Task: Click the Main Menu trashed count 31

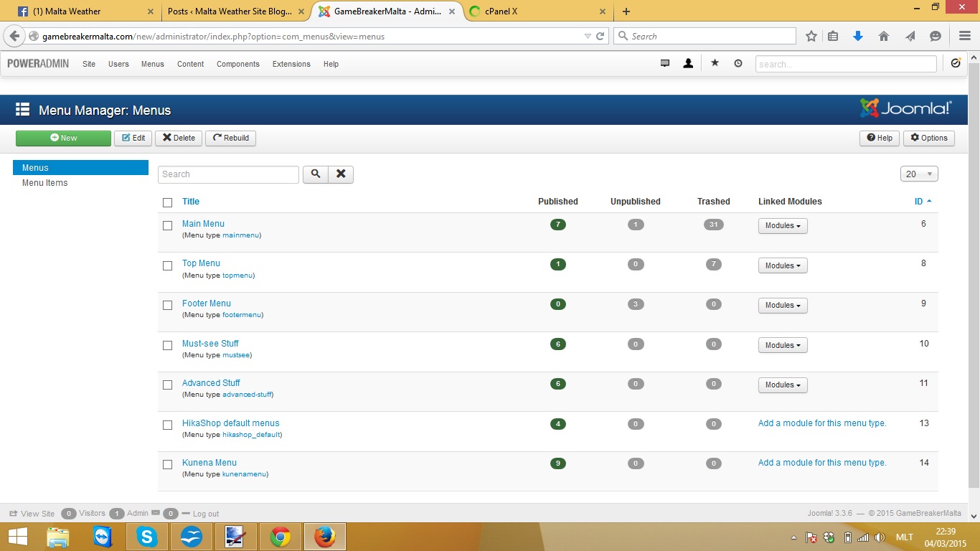Action: (x=714, y=225)
